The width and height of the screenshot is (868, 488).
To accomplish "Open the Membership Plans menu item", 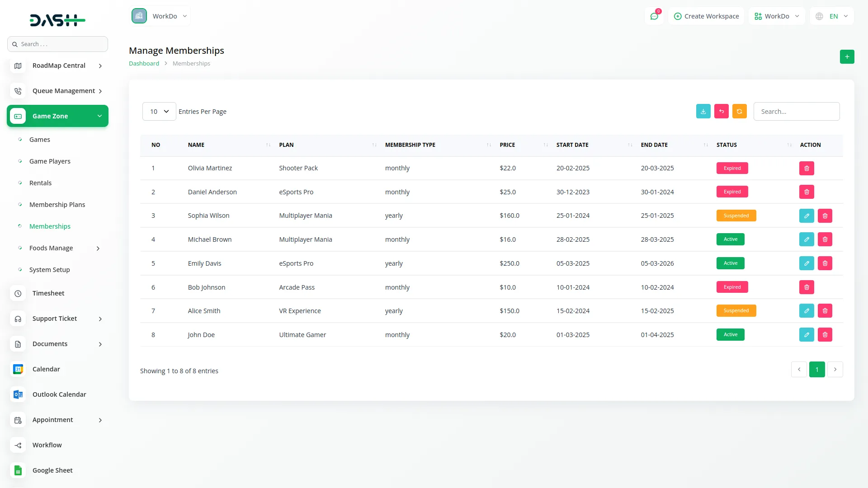I will click(x=57, y=205).
